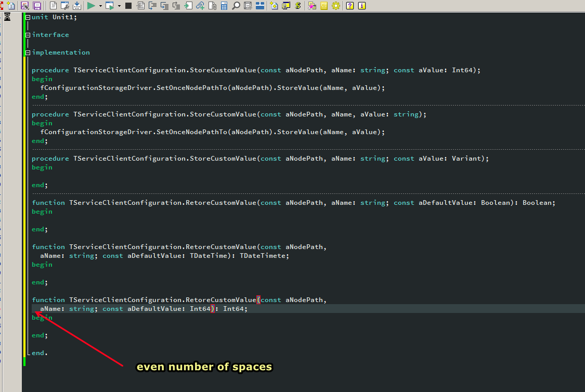Collapse the 'implementation' section fold marker

pos(28,53)
